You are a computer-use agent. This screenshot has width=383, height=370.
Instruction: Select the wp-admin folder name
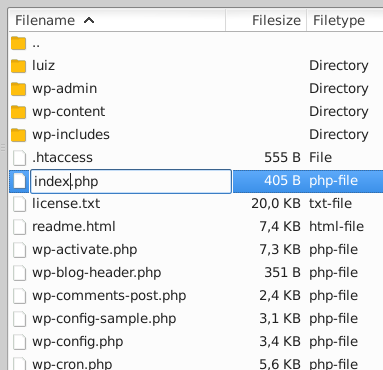click(x=65, y=89)
